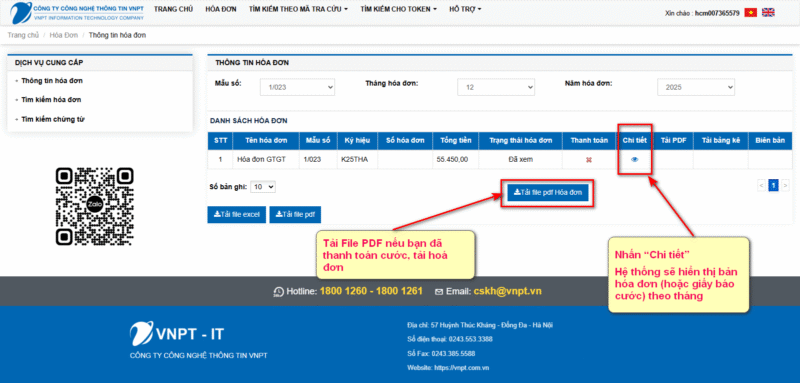Open the Năm hóa đơn dropdown
This screenshot has width=800, height=383.
[x=696, y=87]
